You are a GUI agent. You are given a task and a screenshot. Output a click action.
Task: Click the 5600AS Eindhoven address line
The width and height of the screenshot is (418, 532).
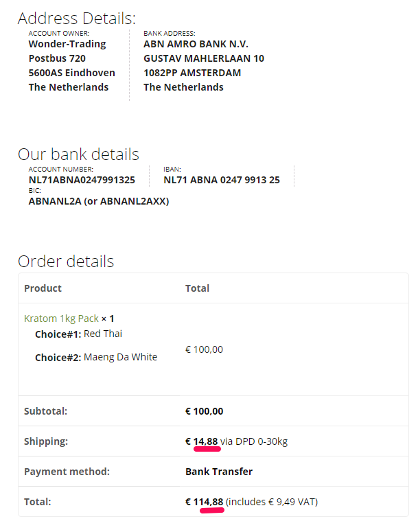coord(71,73)
